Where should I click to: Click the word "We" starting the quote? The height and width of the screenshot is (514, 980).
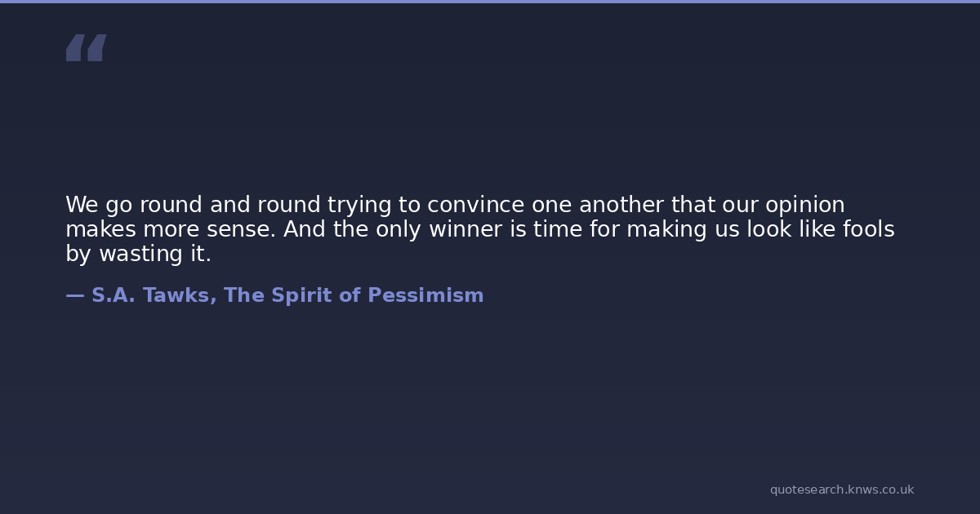(x=82, y=205)
